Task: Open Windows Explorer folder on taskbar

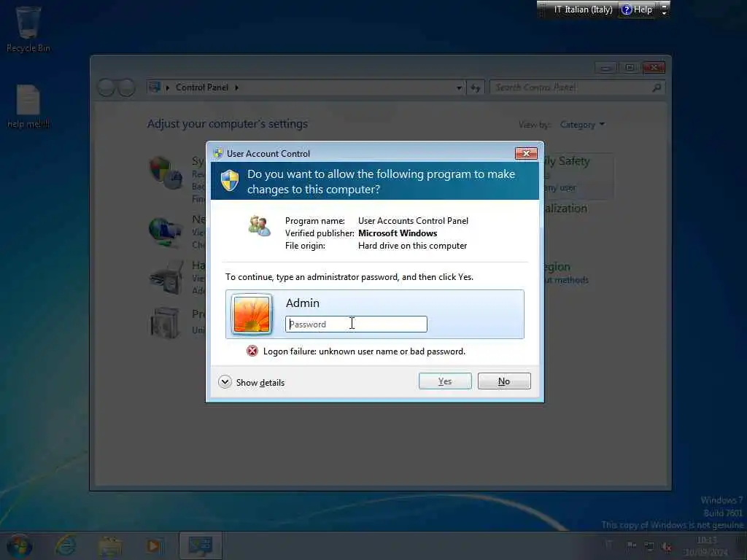Action: (109, 546)
